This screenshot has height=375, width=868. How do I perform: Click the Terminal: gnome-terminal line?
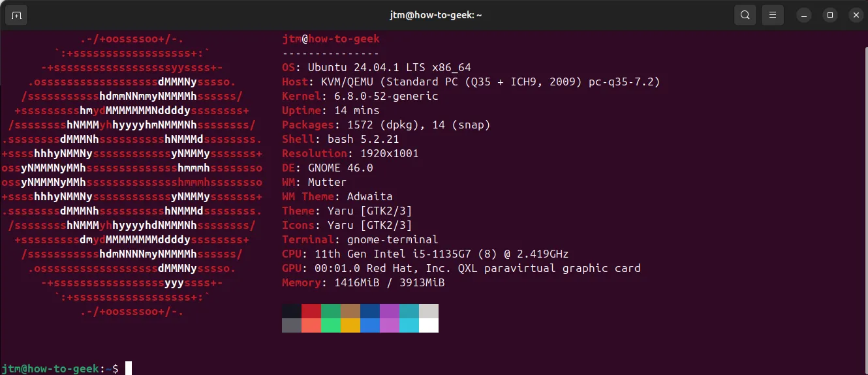[x=360, y=239]
